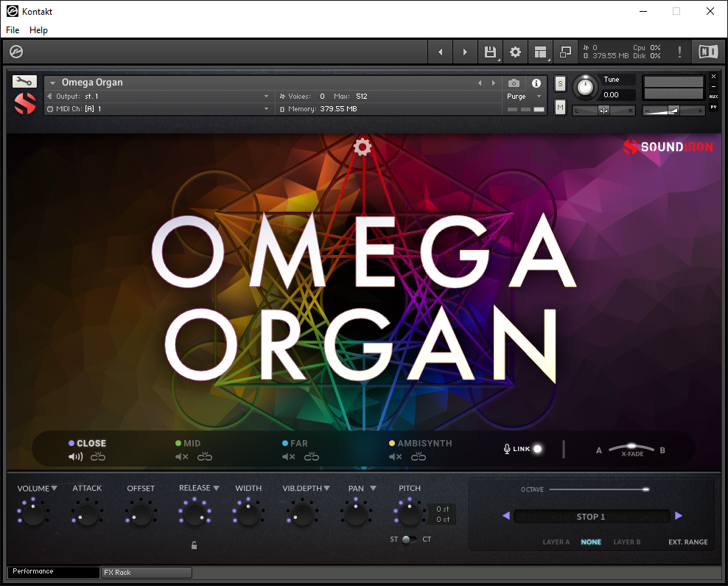Switch to the FX Rack tab
The width and height of the screenshot is (728, 586).
click(x=146, y=573)
